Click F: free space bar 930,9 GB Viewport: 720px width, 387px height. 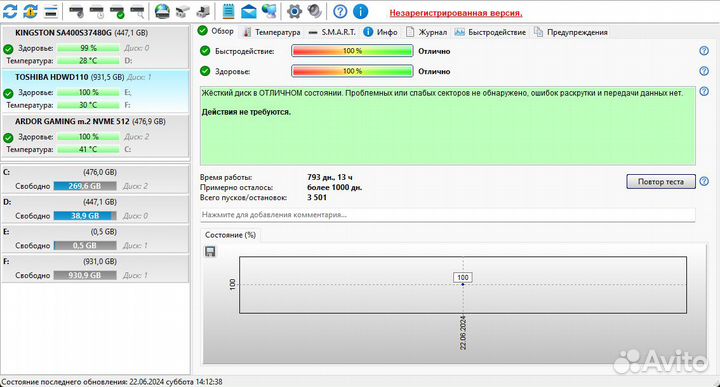tap(85, 275)
